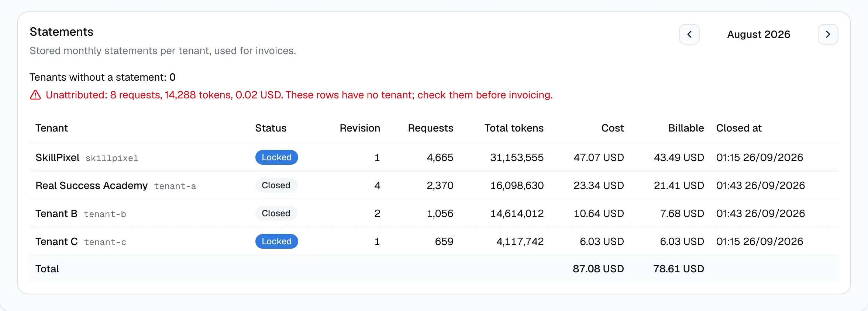The image size is (868, 311).
Task: Click the Locked badge for SkillPixel
Action: tap(276, 157)
